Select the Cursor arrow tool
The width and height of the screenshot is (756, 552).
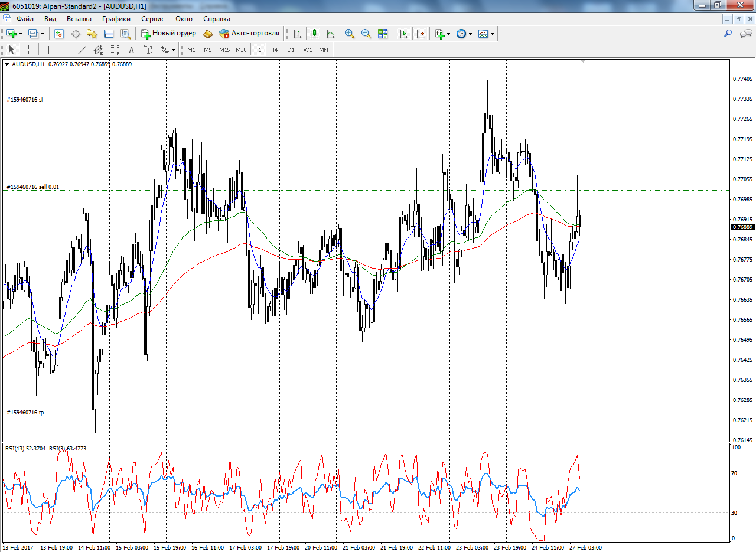pyautogui.click(x=11, y=50)
